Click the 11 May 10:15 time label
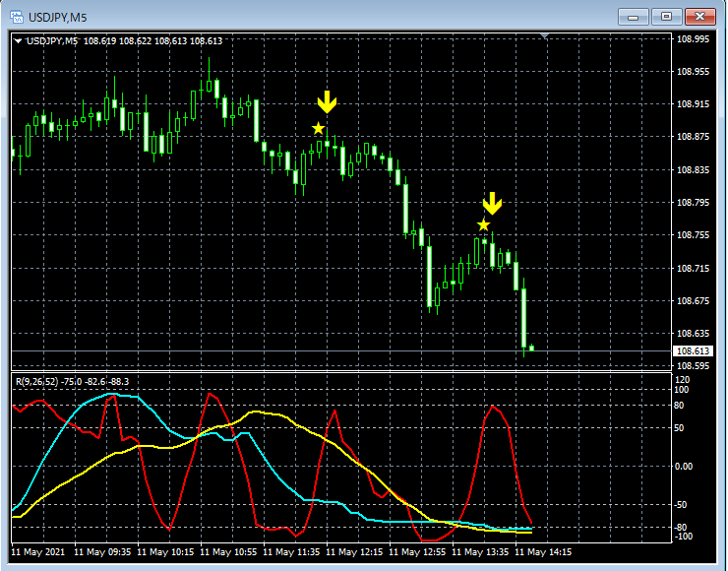The image size is (728, 571). (x=165, y=552)
